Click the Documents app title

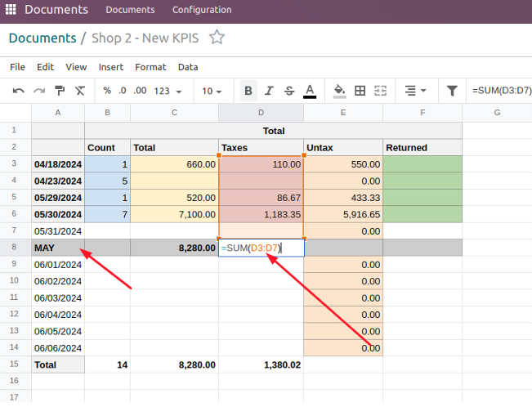coord(56,10)
